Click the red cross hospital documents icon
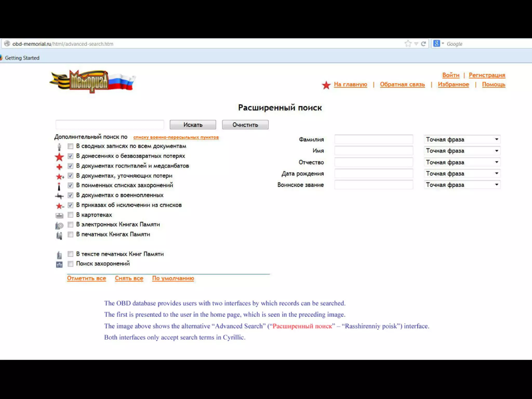532x399 pixels. click(x=59, y=167)
